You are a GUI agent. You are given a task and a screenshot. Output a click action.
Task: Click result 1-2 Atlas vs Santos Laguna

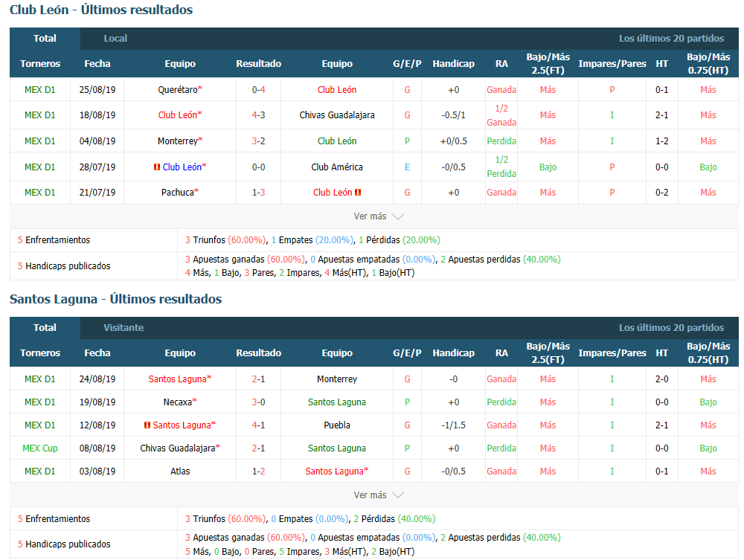coord(259,472)
